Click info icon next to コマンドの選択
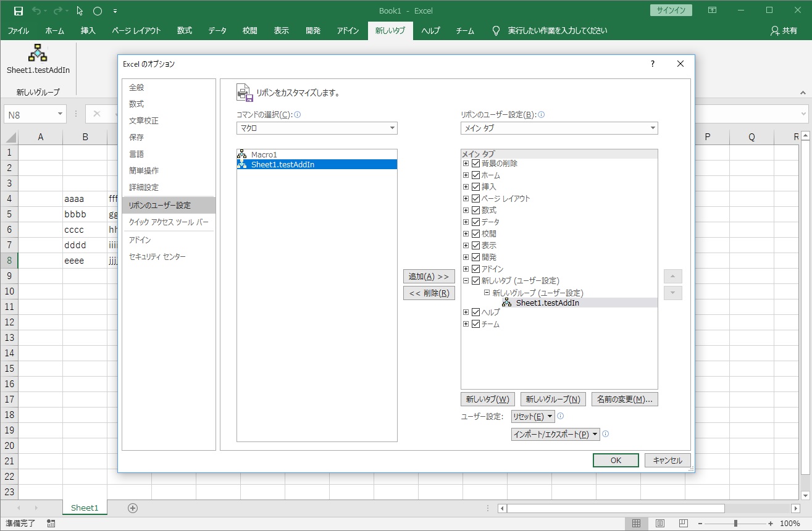The width and height of the screenshot is (812, 531). point(298,114)
